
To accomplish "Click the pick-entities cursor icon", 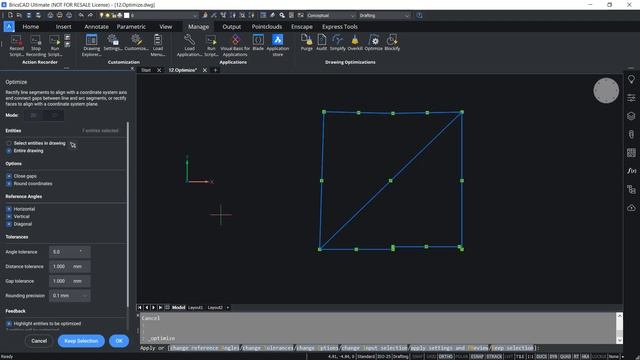I will pyautogui.click(x=73, y=145).
